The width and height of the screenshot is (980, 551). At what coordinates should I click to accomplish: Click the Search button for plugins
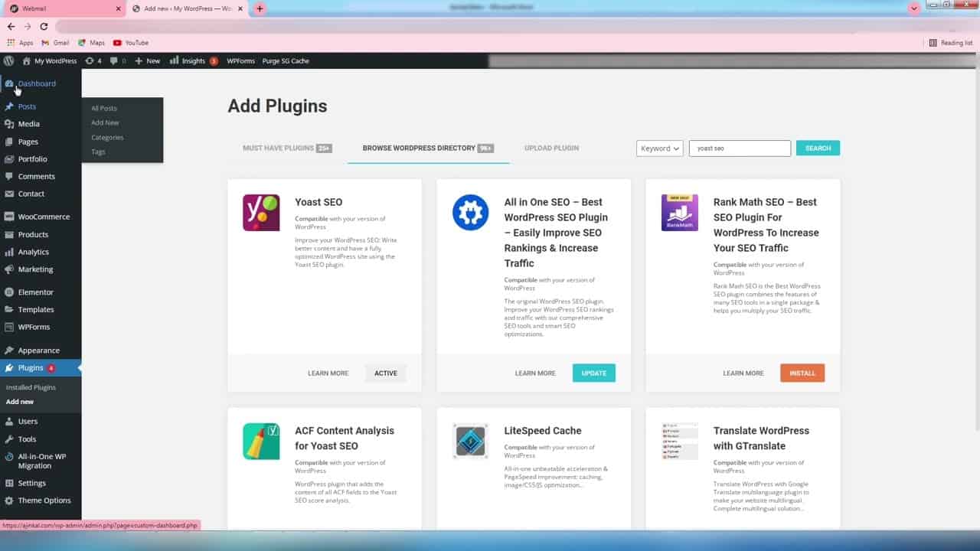coord(818,148)
